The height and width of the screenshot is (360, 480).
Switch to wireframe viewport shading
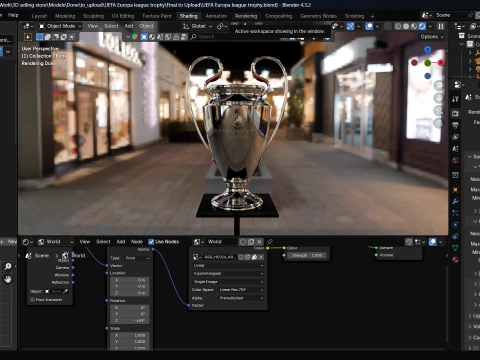(x=398, y=26)
